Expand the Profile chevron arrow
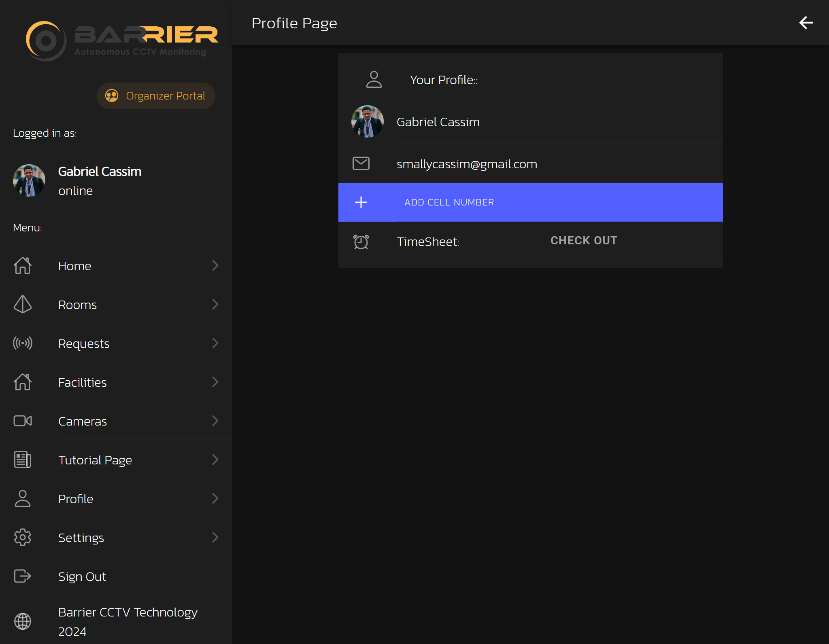The height and width of the screenshot is (644, 829). [215, 498]
